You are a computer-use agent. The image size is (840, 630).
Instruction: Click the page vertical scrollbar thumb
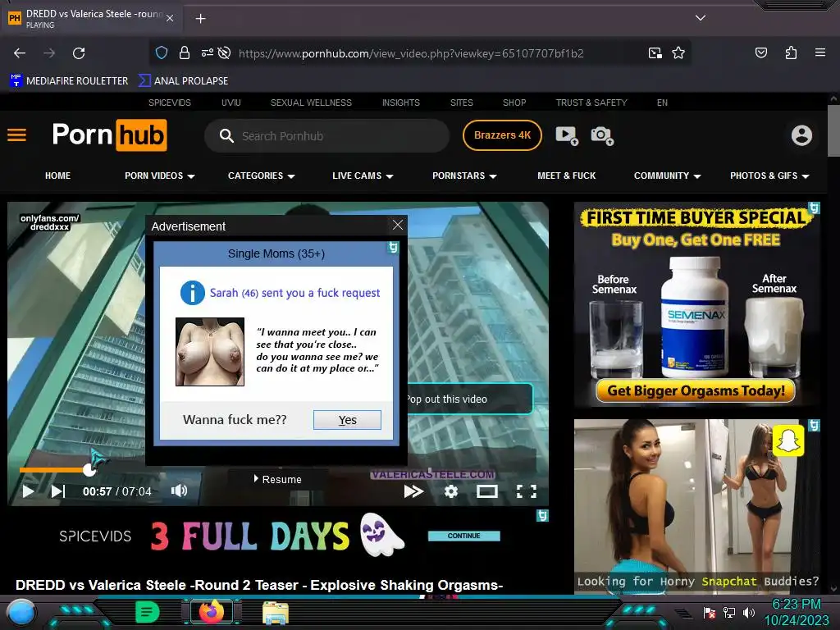(833, 130)
